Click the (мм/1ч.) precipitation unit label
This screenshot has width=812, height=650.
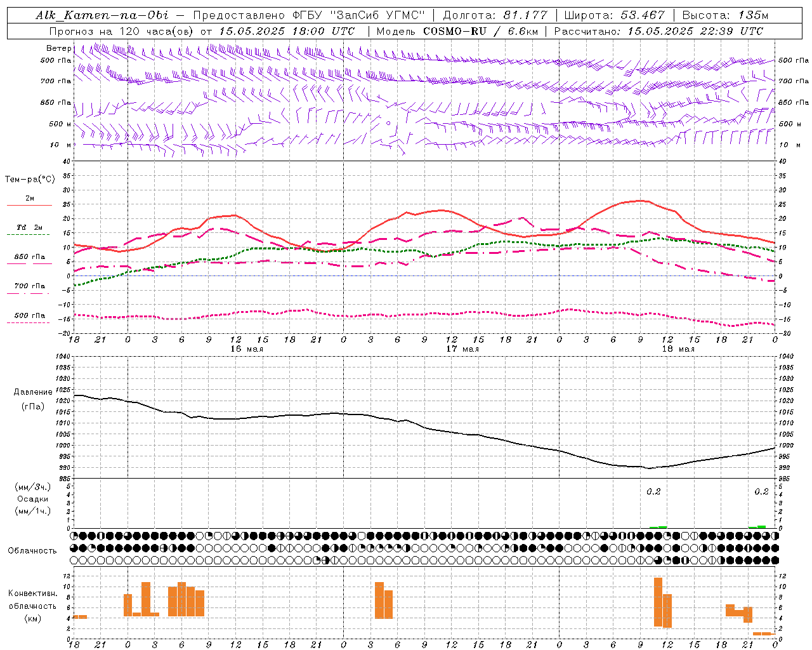pyautogui.click(x=33, y=511)
